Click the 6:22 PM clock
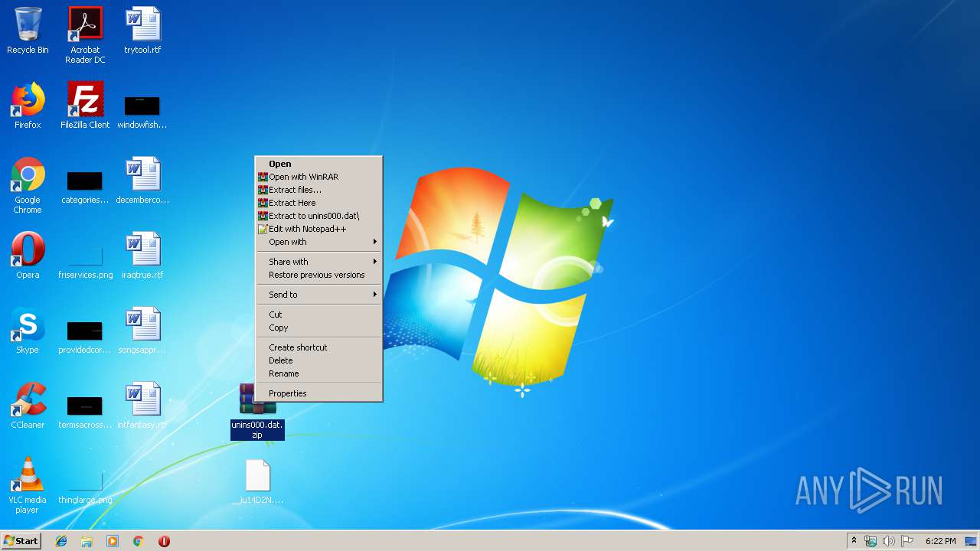This screenshot has width=980, height=551. (x=940, y=541)
